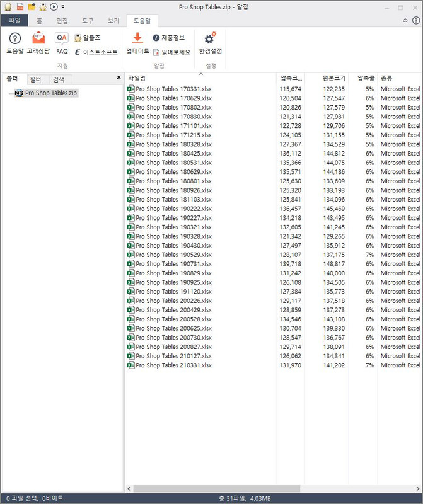Click the horizontal scrollbar thumb

coord(216,489)
